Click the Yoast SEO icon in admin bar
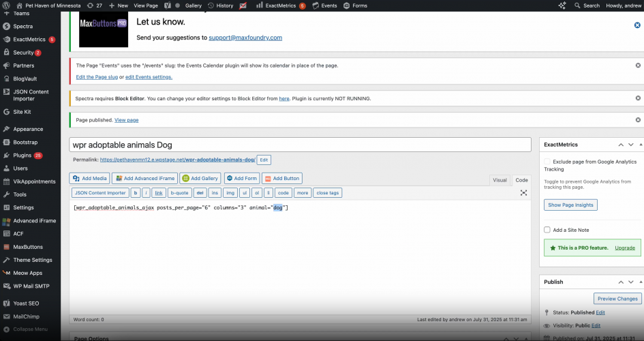 (x=167, y=5)
